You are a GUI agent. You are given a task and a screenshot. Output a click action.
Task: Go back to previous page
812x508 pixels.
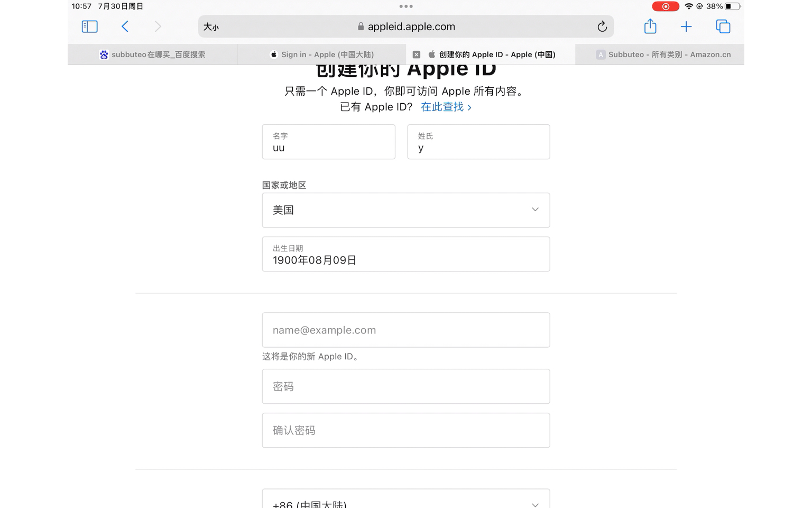click(x=125, y=26)
